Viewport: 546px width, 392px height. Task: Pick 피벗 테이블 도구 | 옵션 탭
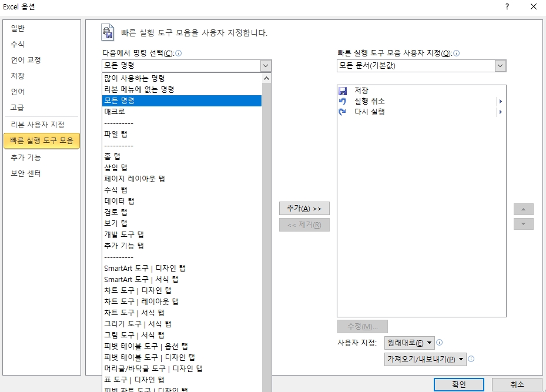pyautogui.click(x=182, y=346)
